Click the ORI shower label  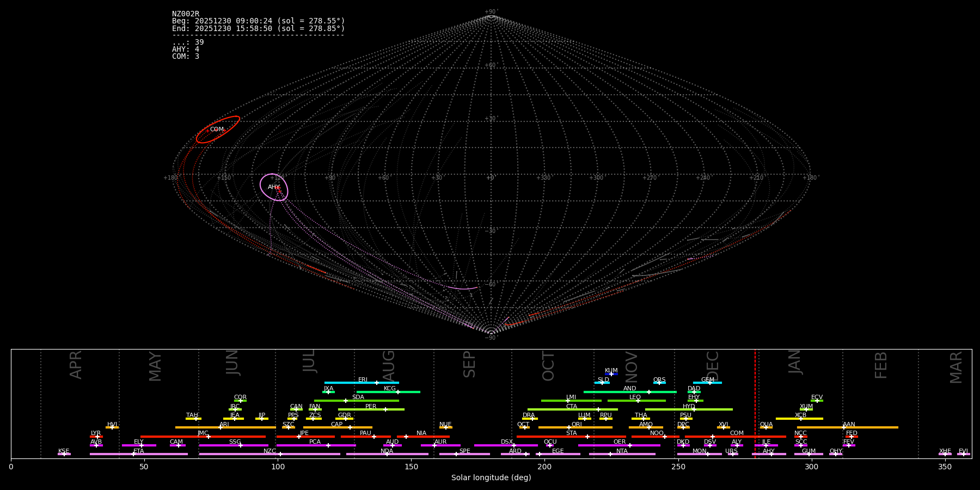(x=577, y=424)
